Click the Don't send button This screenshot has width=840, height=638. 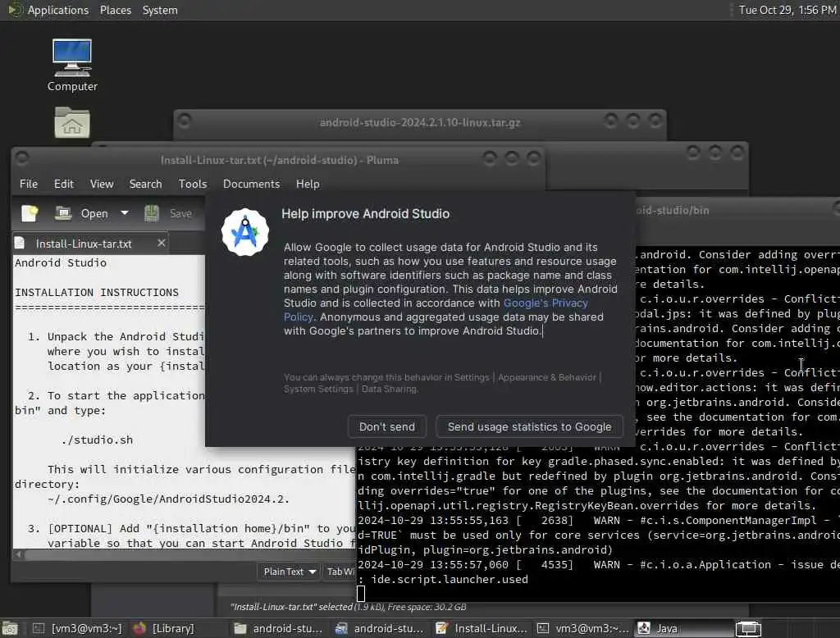point(387,427)
